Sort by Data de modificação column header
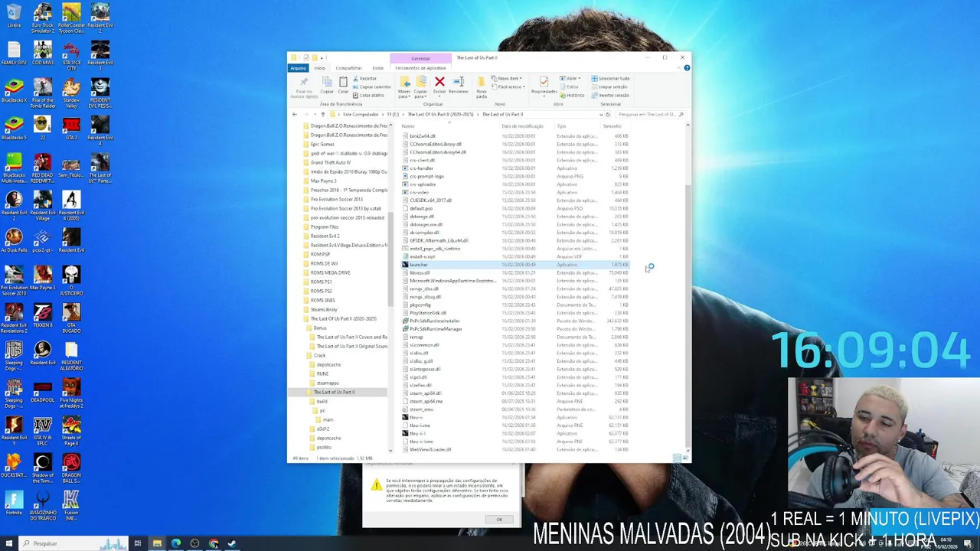This screenshot has width=980, height=551. point(522,126)
